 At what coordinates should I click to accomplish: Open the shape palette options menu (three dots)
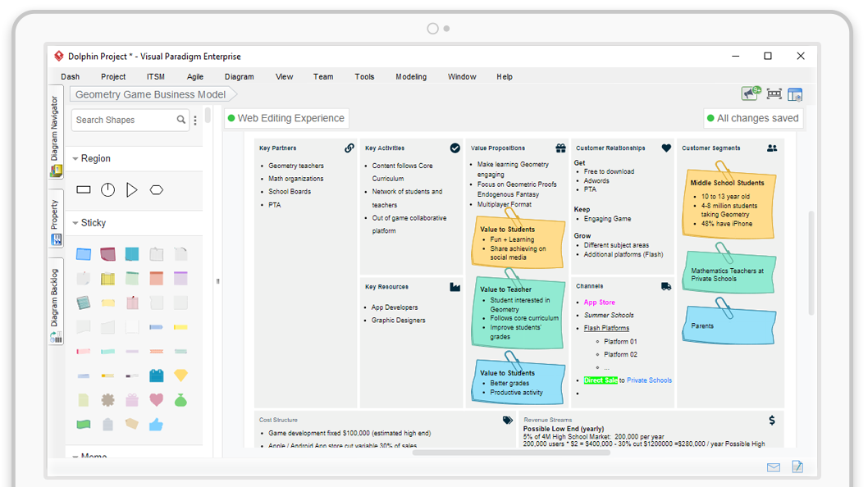pyautogui.click(x=195, y=121)
